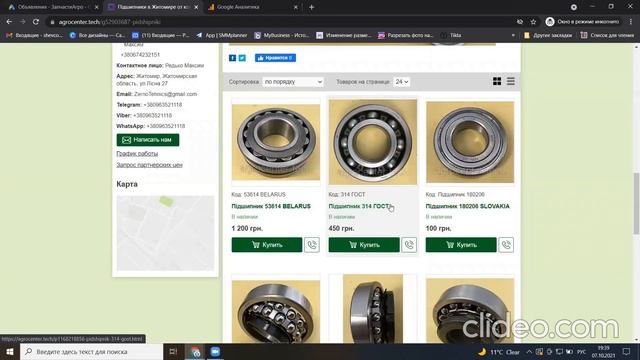640x360 pixels.
Task: Open the 314 ГОСТ bearing photo
Action: click(x=373, y=142)
